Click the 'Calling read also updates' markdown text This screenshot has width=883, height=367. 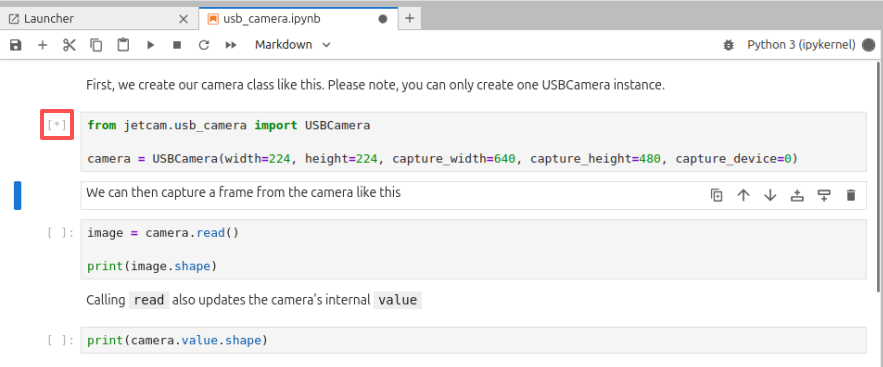click(x=254, y=300)
